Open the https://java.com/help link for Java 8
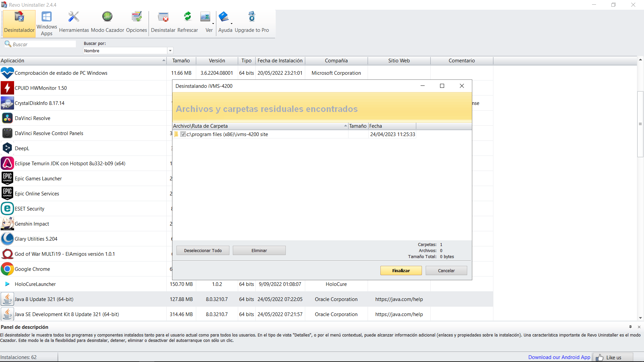 (399, 299)
